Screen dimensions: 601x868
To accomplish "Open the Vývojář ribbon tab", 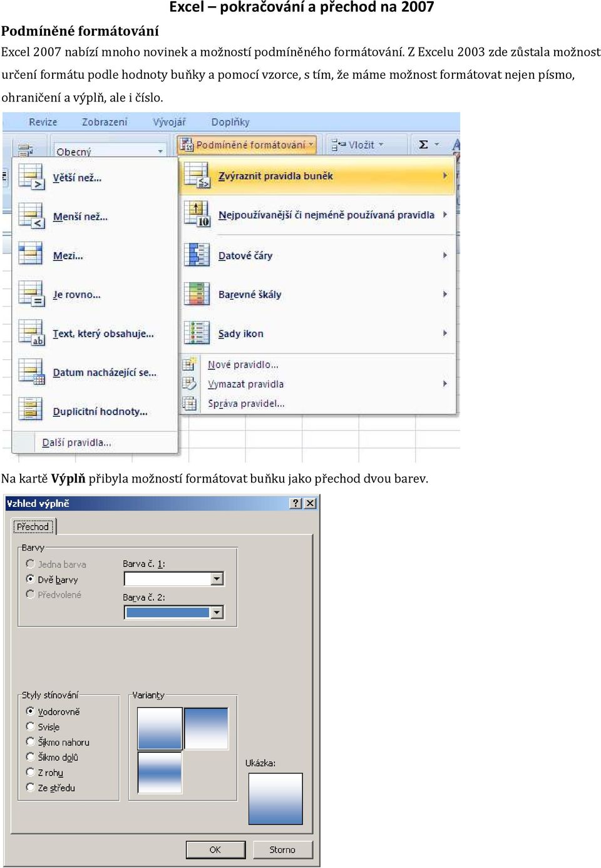I will click(x=169, y=122).
